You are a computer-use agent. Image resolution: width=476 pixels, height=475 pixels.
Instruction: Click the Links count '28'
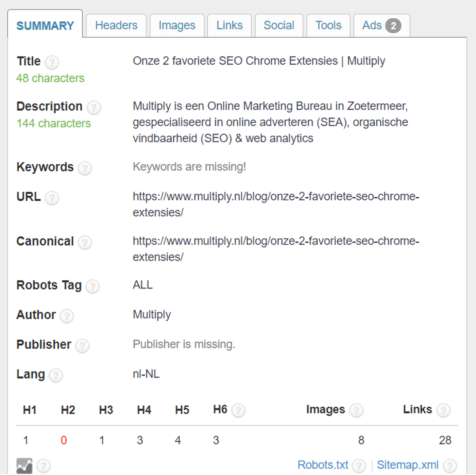click(x=445, y=440)
